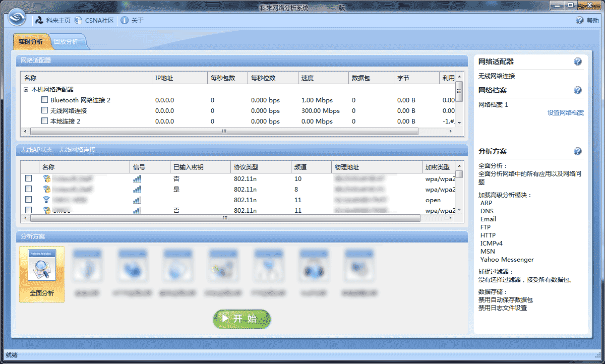Click Wi-Fi icon of channel 8 access point
Viewport: 605px width, 364px height.
pyautogui.click(x=47, y=189)
